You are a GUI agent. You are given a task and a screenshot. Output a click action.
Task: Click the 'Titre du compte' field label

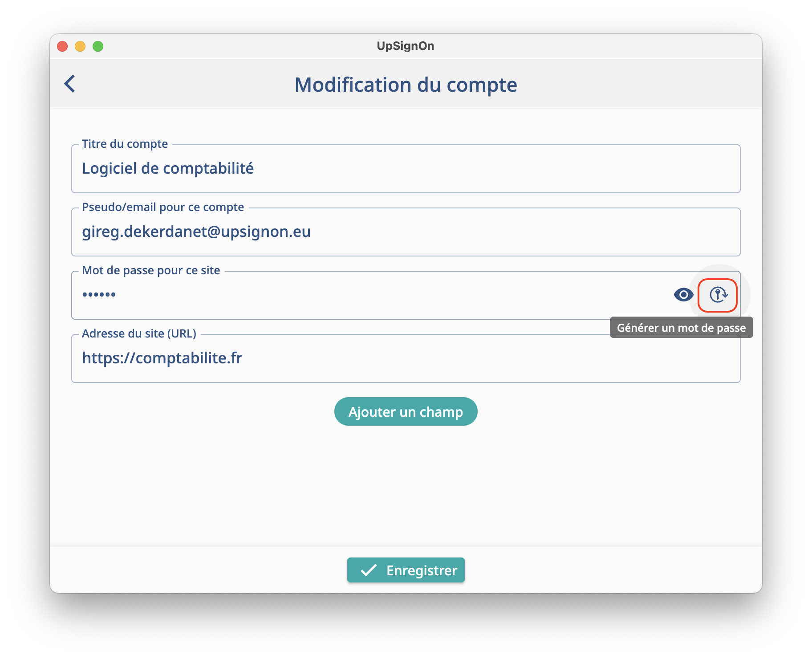coord(125,144)
